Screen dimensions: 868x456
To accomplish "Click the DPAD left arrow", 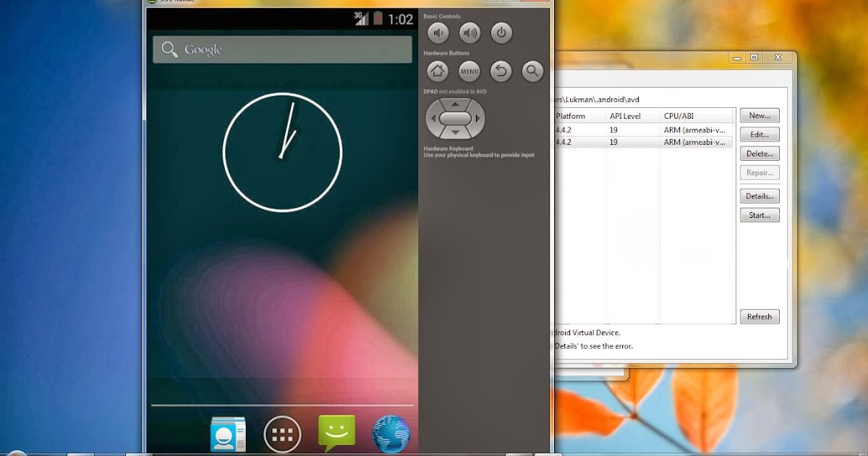I will [x=432, y=118].
